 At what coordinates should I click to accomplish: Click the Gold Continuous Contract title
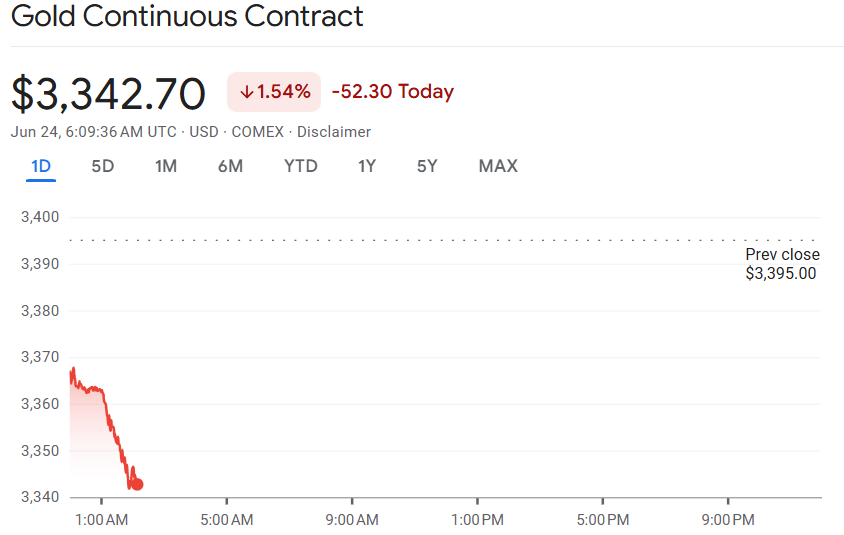coord(187,16)
